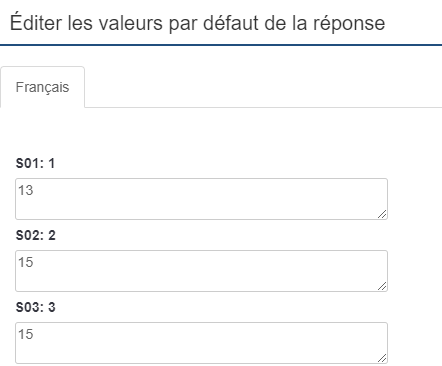The height and width of the screenshot is (366, 442).
Task: Switch to the Français tab
Action: tap(42, 87)
